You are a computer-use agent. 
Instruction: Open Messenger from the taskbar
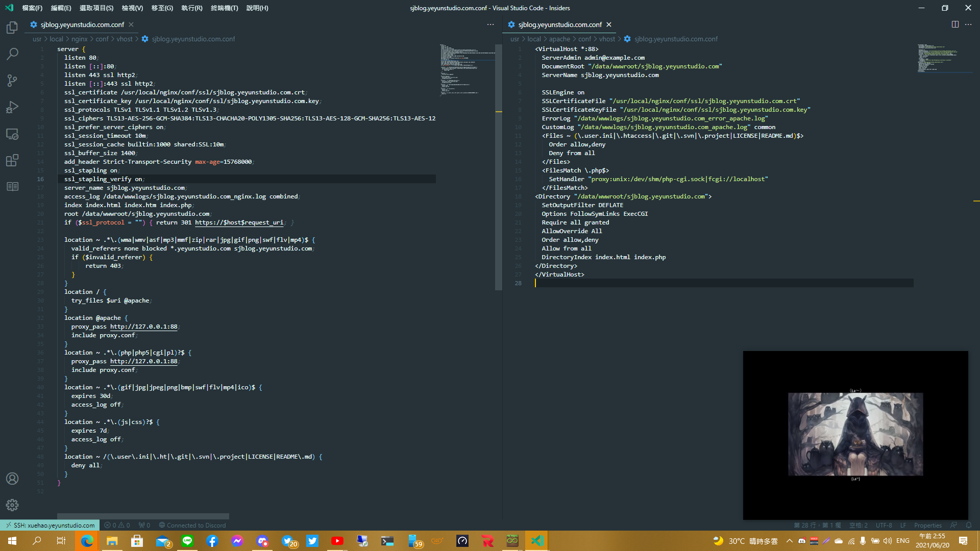tap(237, 541)
